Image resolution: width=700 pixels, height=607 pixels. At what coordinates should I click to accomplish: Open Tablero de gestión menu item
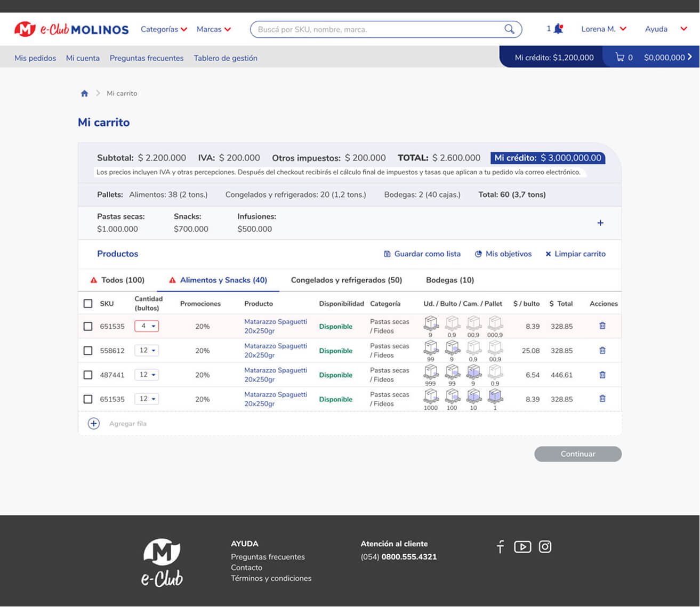coord(226,58)
